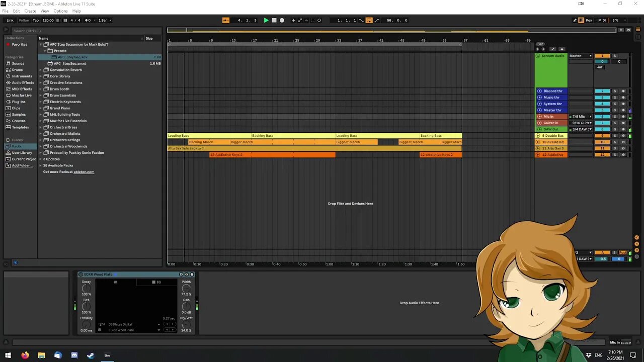Open the Master output routing dropdown
The image size is (644, 362).
[x=581, y=56]
